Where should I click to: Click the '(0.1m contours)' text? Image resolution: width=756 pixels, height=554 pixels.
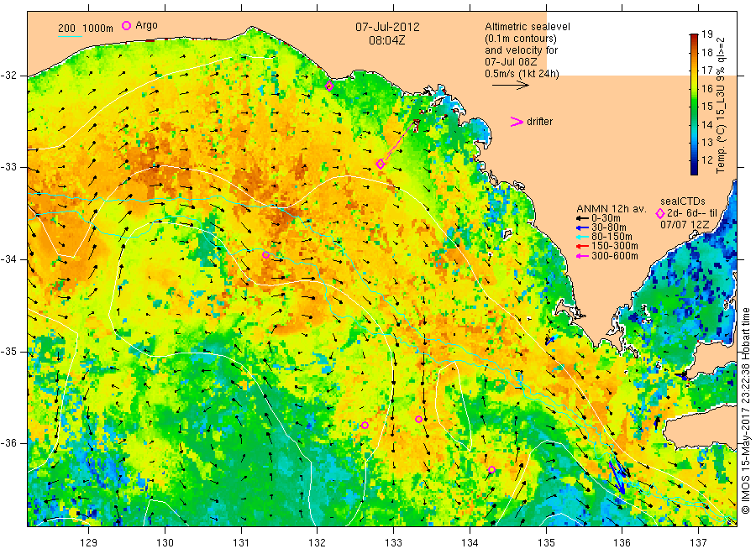click(x=521, y=39)
